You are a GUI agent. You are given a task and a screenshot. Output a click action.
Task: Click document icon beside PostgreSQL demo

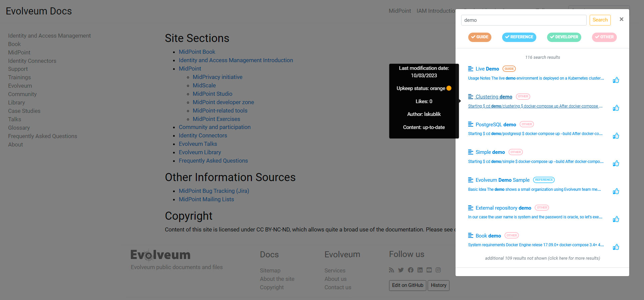[x=471, y=124]
